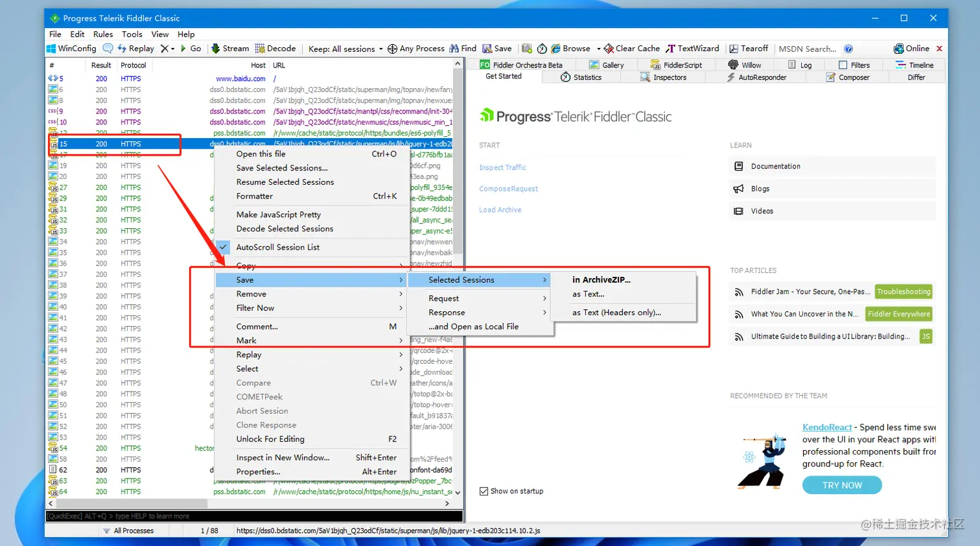
Task: Expand the Replay submenu in context menu
Action: pos(310,355)
